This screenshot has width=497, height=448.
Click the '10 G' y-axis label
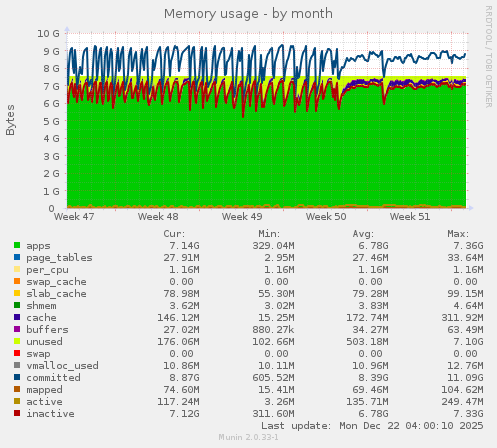click(x=48, y=34)
